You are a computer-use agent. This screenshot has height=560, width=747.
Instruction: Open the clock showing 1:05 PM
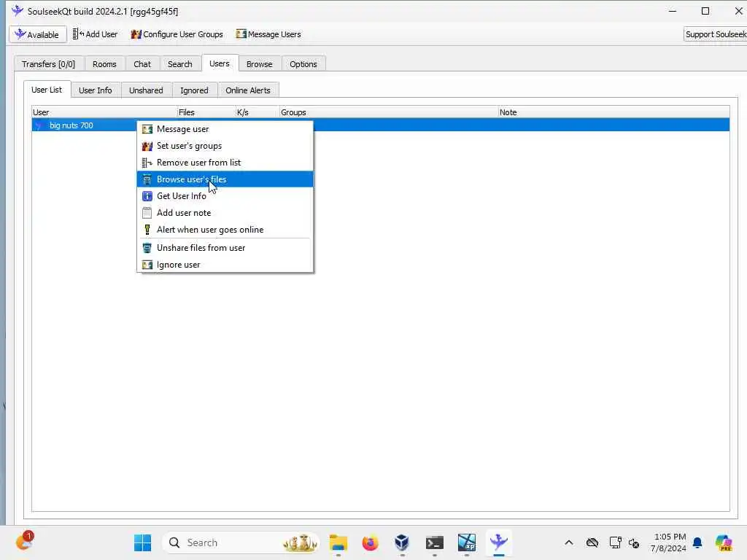669,542
